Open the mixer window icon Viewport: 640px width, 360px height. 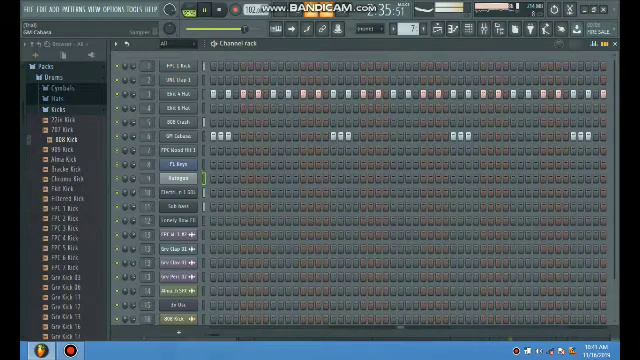tap(484, 29)
